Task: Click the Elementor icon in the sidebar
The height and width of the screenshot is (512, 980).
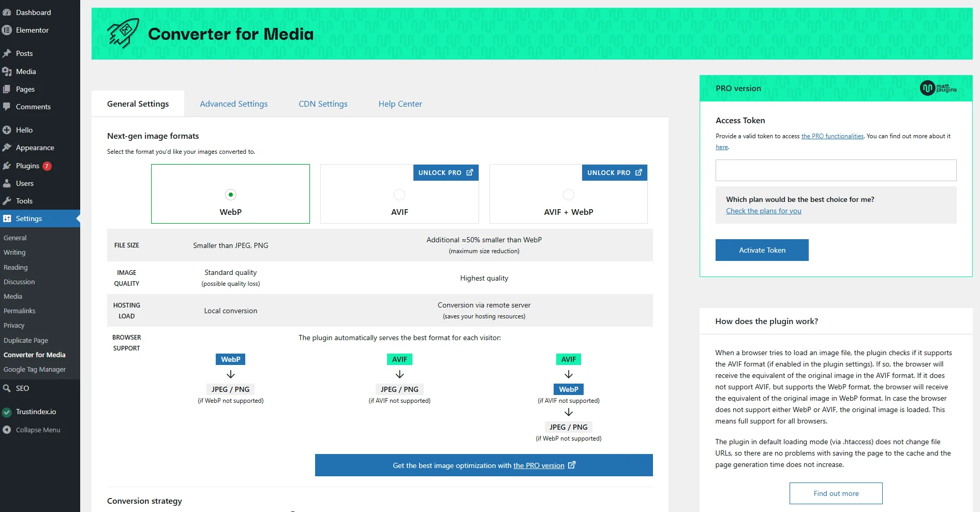Action: 7,30
